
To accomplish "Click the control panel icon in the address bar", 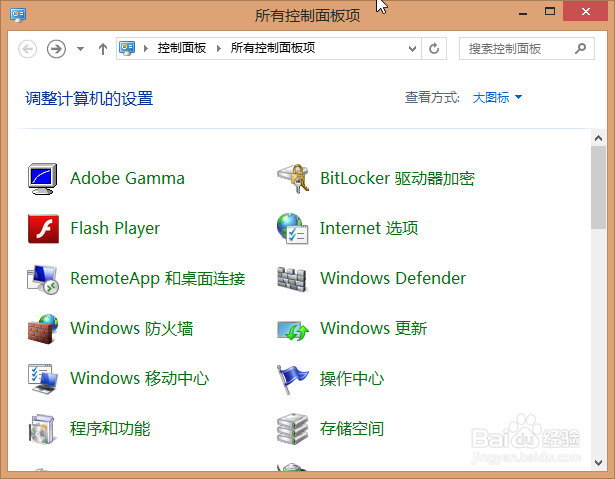I will point(127,48).
